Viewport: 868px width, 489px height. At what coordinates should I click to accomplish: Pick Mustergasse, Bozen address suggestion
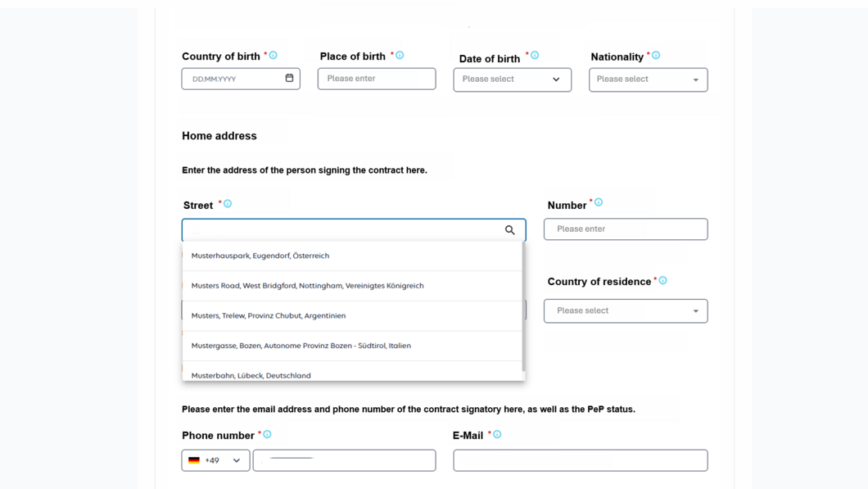301,346
